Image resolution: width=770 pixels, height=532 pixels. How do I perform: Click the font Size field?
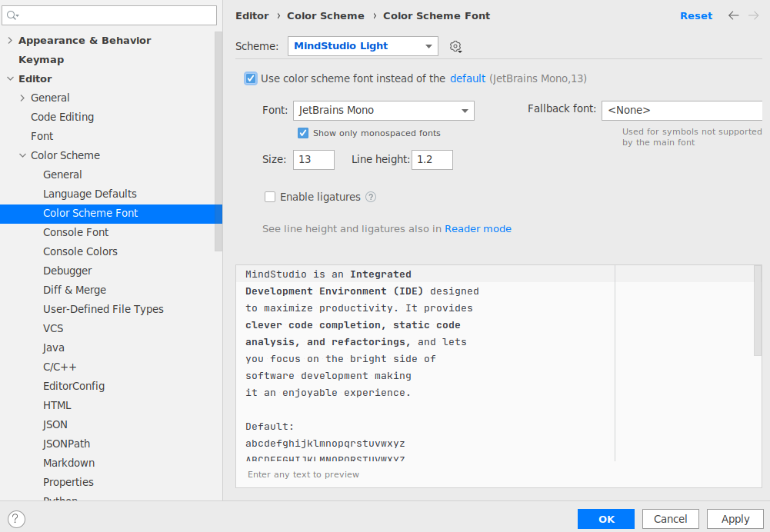click(x=314, y=159)
